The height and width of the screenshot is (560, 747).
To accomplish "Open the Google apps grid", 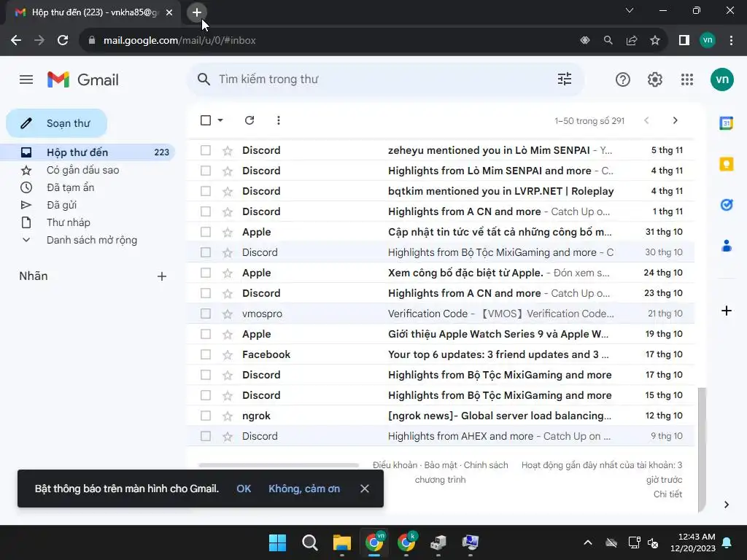I will coord(687,79).
